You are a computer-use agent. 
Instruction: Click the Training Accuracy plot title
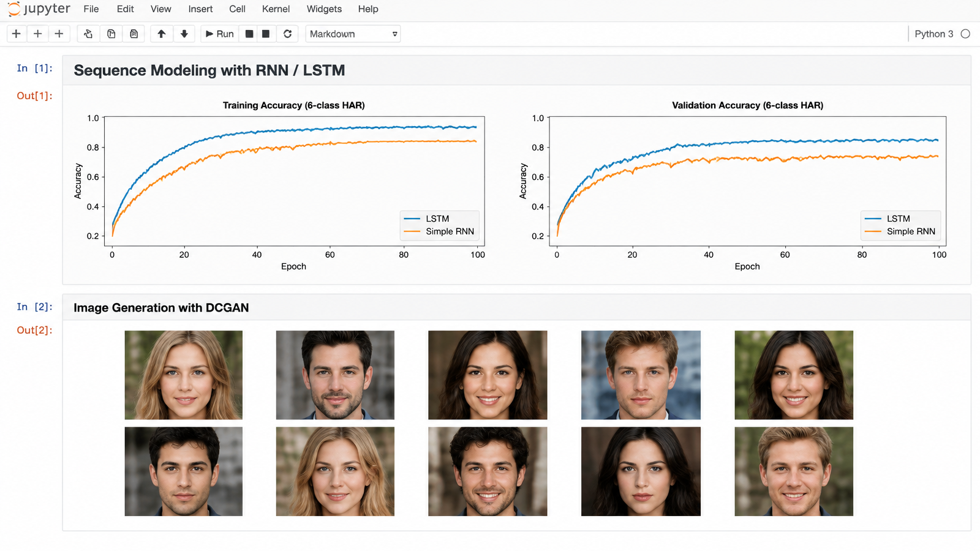tap(293, 105)
